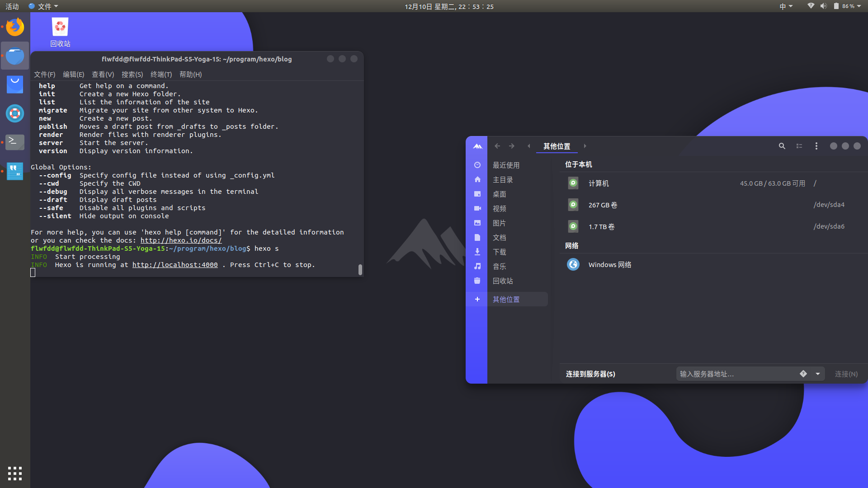Launch Firefox from the dock
This screenshot has width=868, height=488.
[x=15, y=27]
